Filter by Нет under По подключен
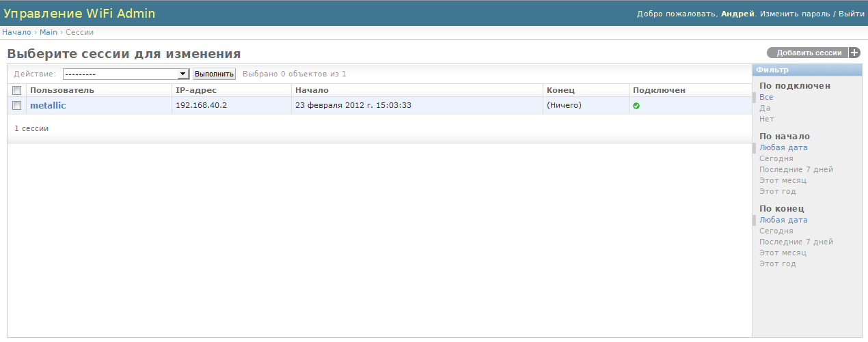 [766, 119]
